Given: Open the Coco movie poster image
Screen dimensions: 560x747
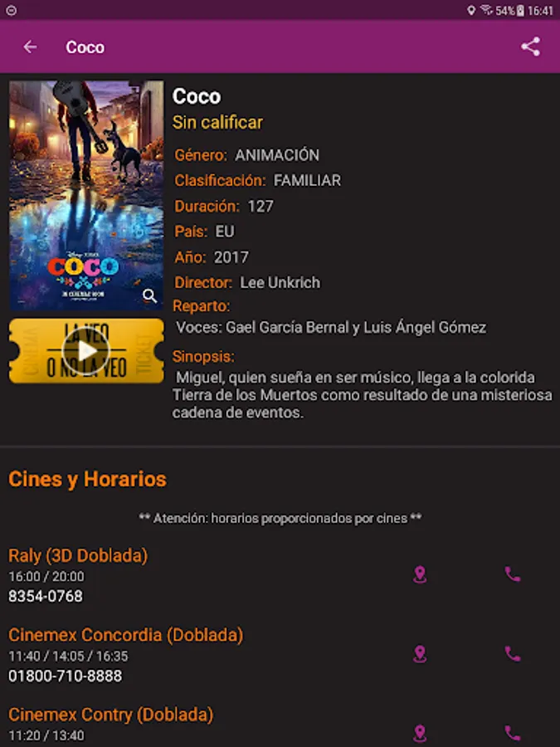Looking at the screenshot, I should coord(86,195).
